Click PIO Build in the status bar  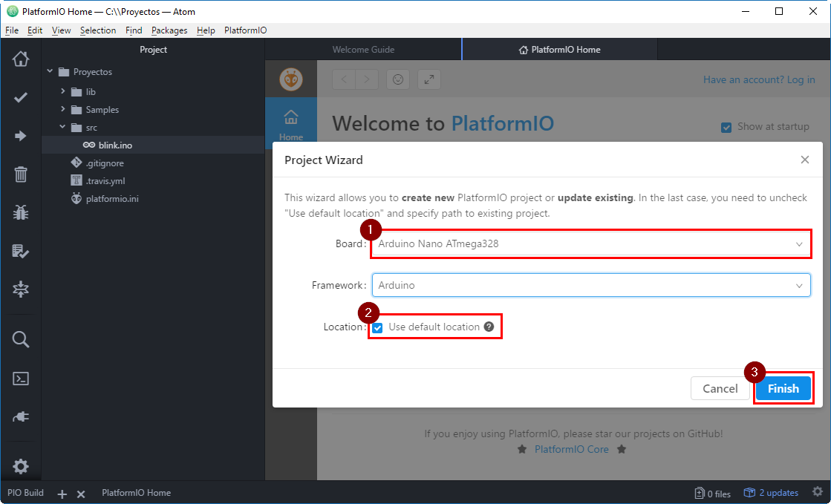coord(25,493)
